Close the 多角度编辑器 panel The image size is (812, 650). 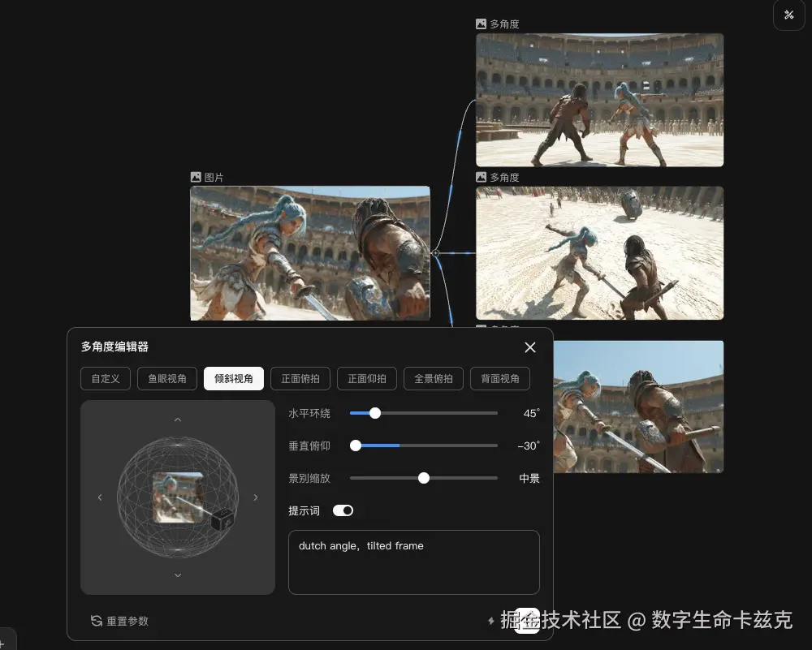point(529,347)
